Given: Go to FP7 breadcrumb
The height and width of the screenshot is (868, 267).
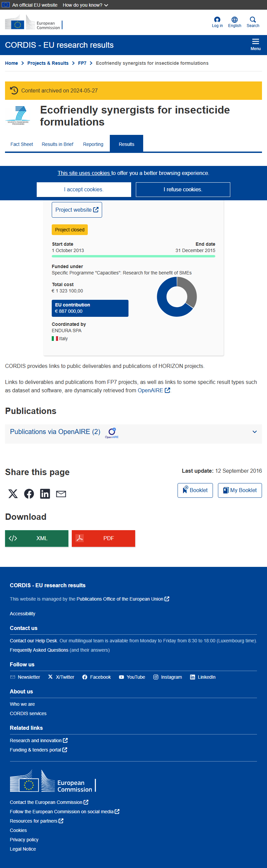Looking at the screenshot, I should pos(82,63).
